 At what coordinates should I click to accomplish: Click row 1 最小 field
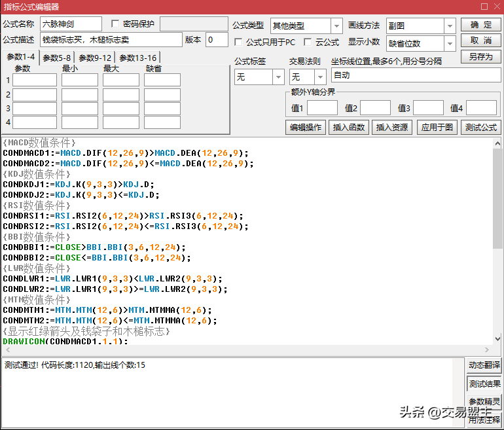click(x=80, y=80)
